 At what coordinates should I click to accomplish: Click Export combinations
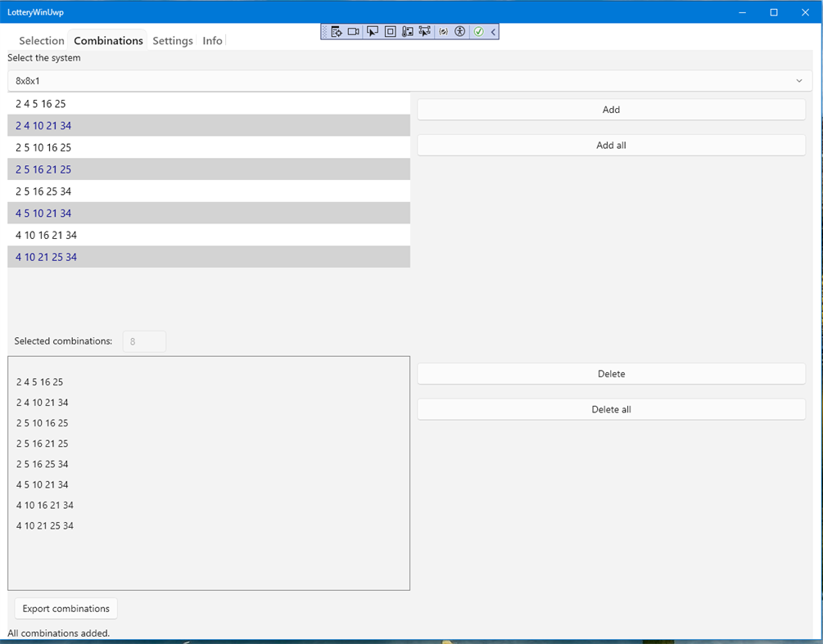(x=66, y=608)
